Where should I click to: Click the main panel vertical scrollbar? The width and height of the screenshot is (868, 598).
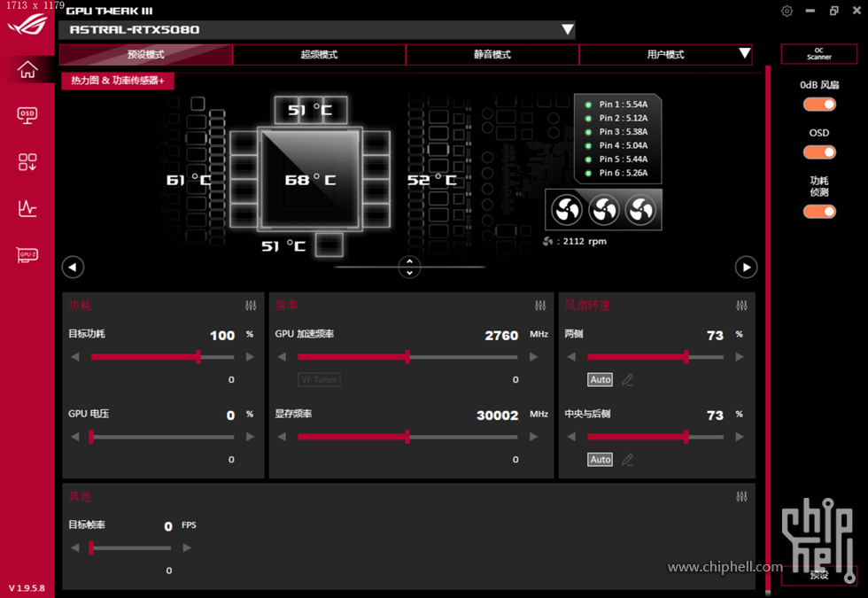pos(768,330)
